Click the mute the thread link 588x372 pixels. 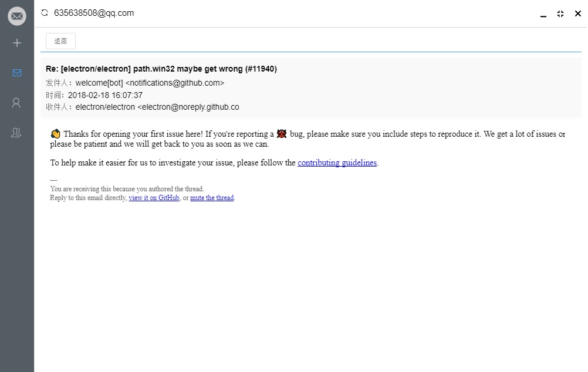click(212, 198)
